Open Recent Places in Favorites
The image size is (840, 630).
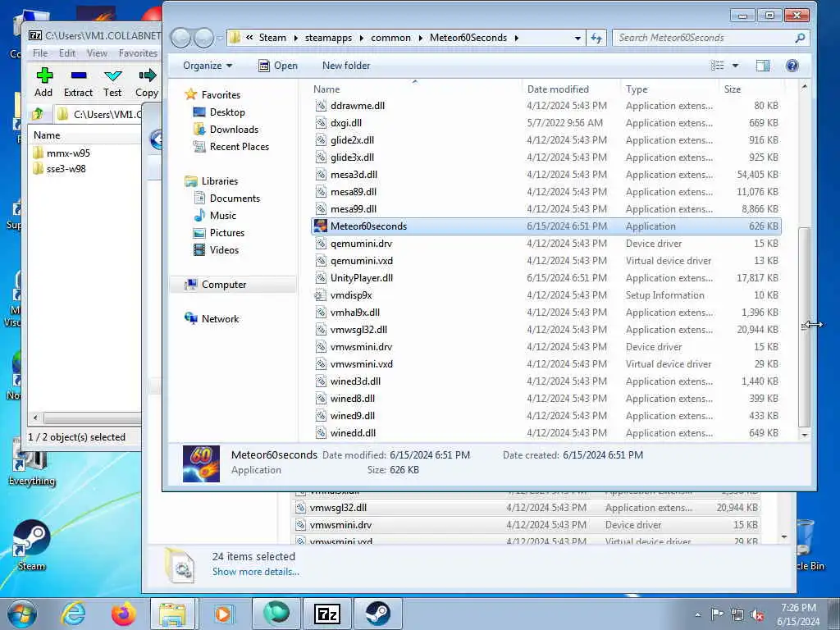pyautogui.click(x=239, y=146)
